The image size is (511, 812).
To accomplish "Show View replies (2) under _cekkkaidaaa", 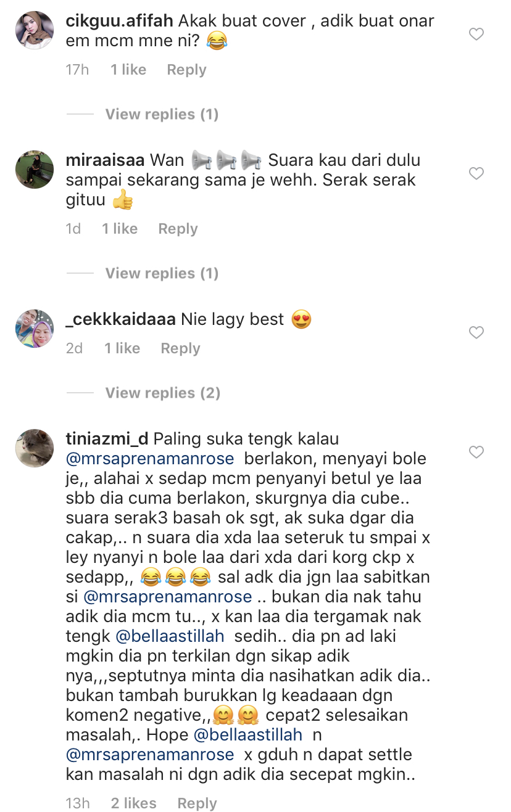I will [x=162, y=393].
